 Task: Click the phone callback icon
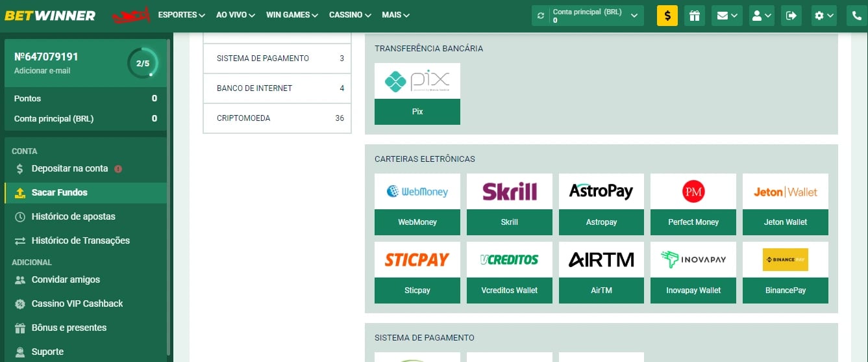click(858, 16)
